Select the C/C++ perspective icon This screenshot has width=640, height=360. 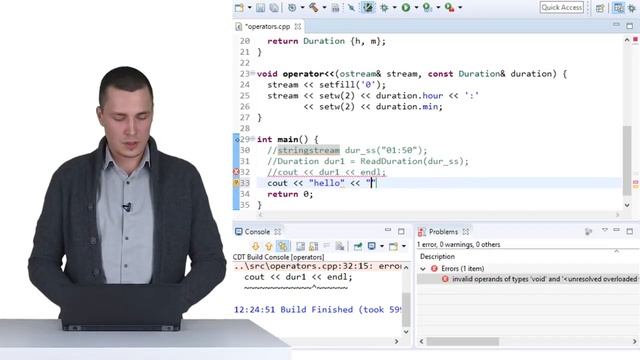(618, 8)
